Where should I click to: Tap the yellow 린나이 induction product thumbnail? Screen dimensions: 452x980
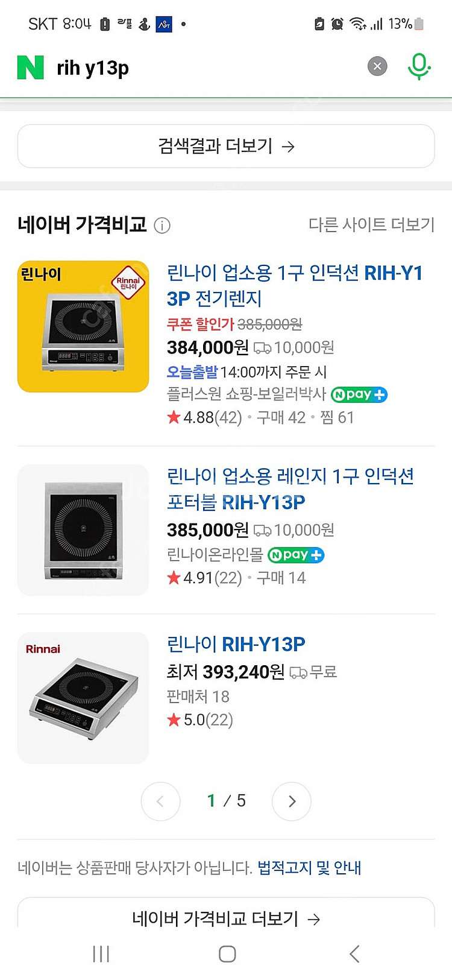pyautogui.click(x=83, y=326)
